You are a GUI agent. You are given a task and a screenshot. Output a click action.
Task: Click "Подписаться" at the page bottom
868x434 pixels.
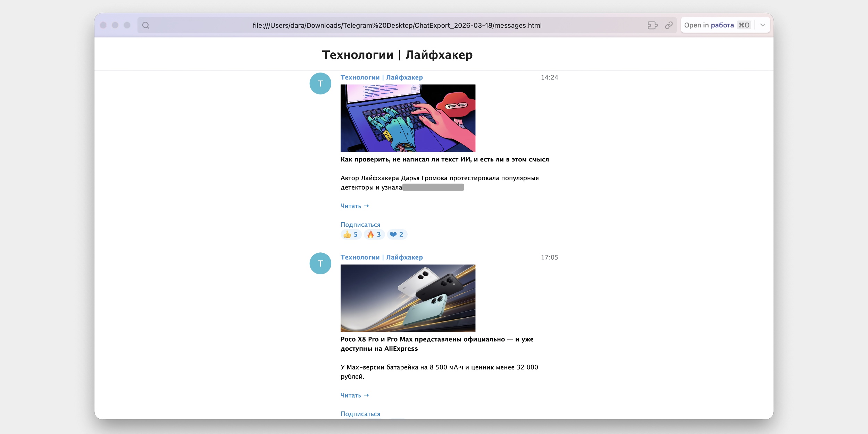[x=360, y=414]
